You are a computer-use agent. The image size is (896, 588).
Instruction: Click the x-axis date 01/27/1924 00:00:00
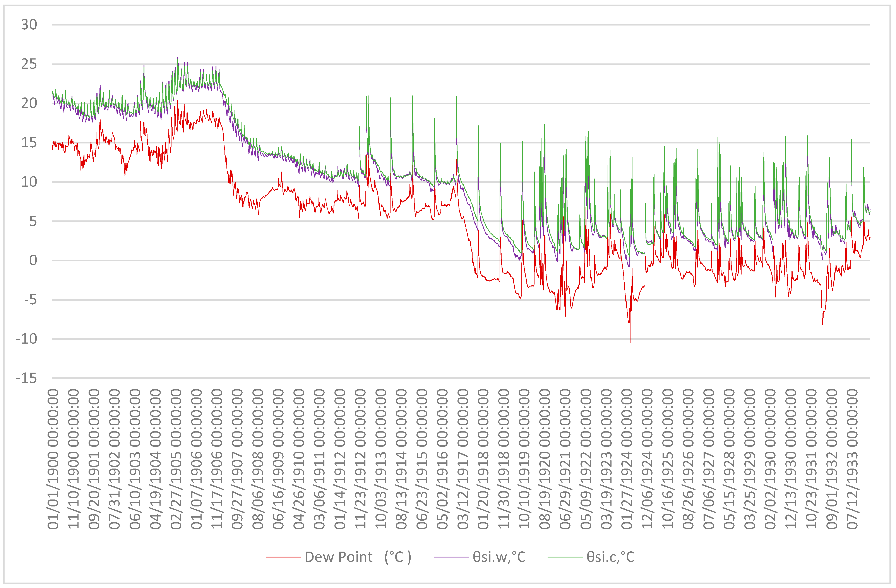(x=626, y=459)
